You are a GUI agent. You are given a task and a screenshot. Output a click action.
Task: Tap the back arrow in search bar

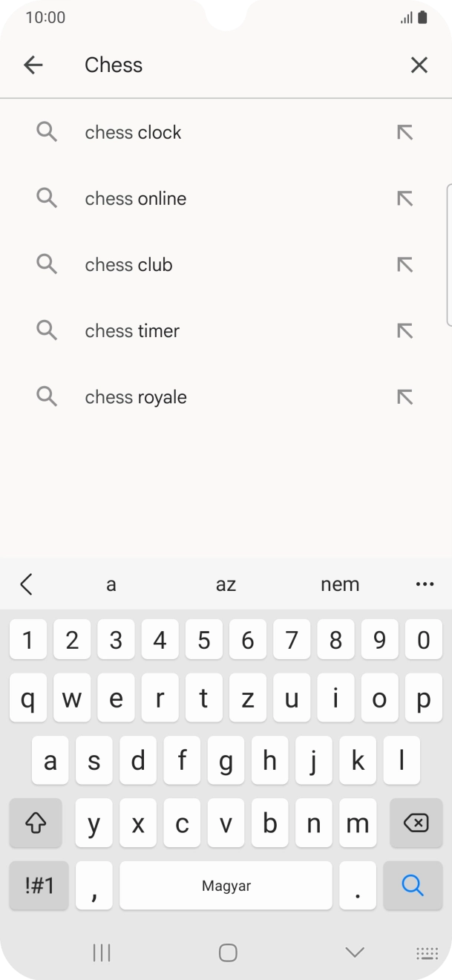tap(33, 65)
